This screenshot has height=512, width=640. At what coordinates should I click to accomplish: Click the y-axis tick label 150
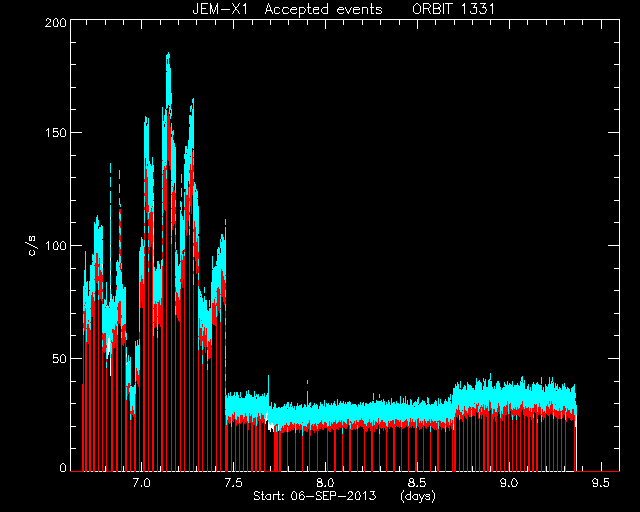click(x=56, y=133)
